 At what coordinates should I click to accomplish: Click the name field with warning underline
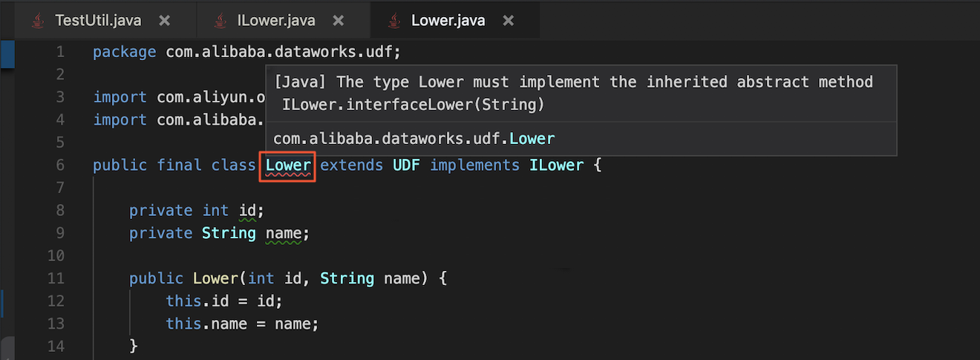284,233
